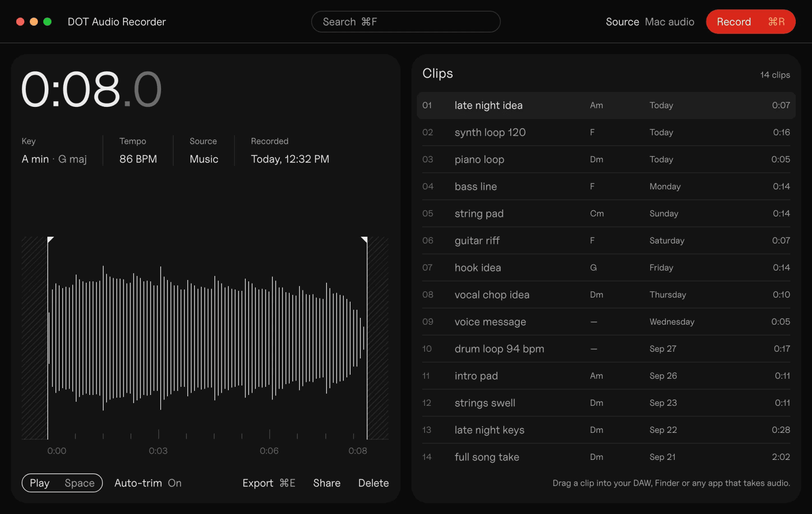Select the 'vocal chop idea' clip
The height and width of the screenshot is (514, 812).
click(x=606, y=294)
